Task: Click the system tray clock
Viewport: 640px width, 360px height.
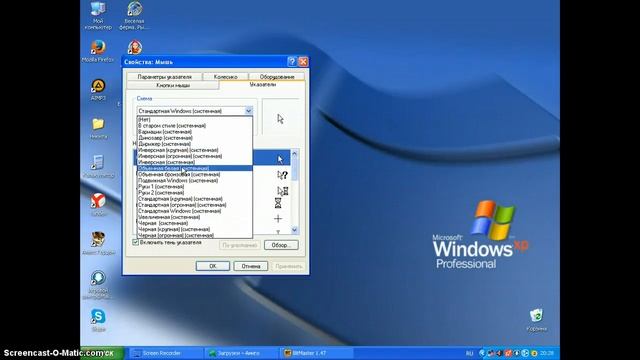Action: pos(547,353)
